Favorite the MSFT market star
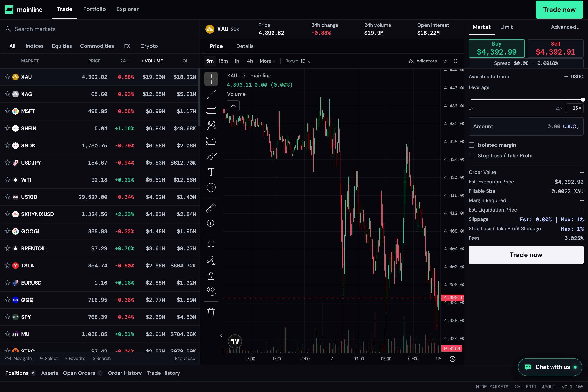 click(8, 111)
